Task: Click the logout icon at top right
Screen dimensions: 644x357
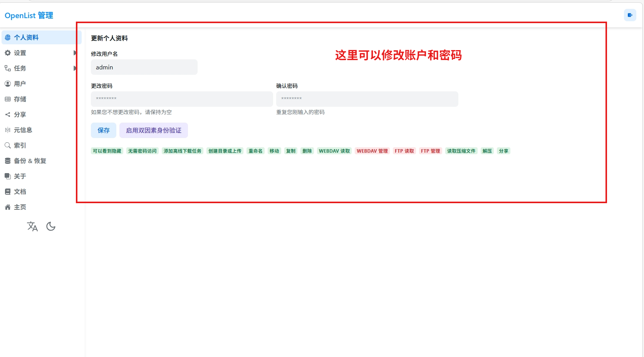Action: [x=630, y=15]
